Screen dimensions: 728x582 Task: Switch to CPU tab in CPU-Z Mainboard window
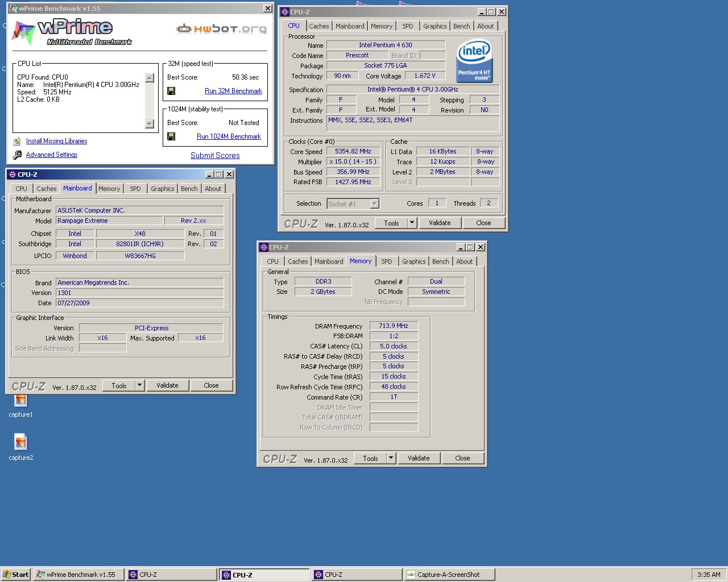coord(22,189)
